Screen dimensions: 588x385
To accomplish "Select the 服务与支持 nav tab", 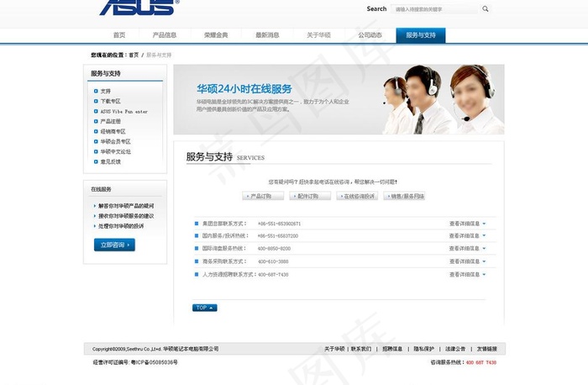I will [x=421, y=35].
